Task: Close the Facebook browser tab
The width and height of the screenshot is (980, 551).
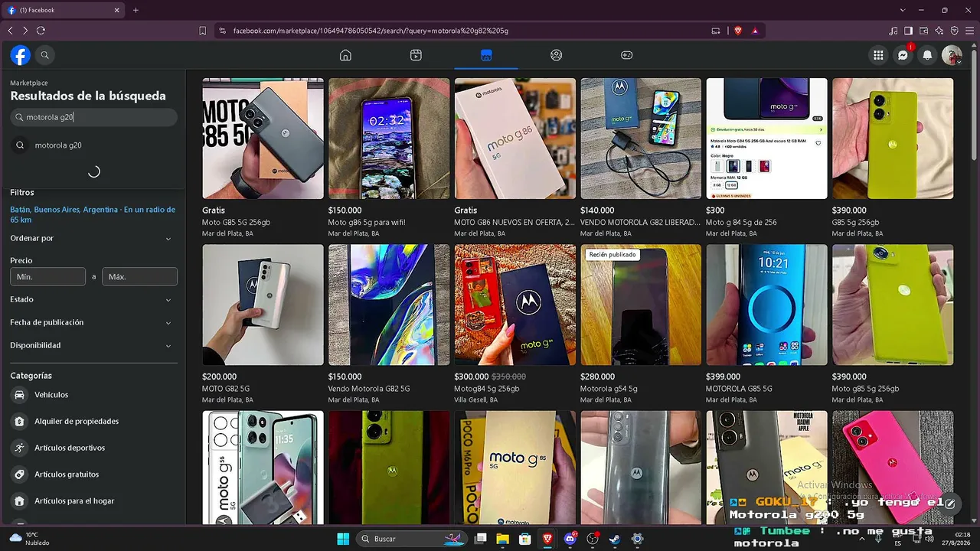Action: [x=117, y=10]
